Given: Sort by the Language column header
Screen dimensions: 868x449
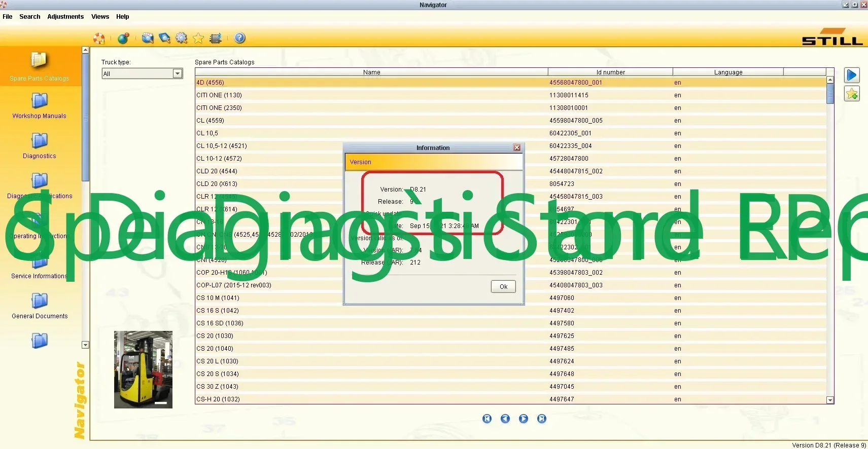Looking at the screenshot, I should coord(728,72).
